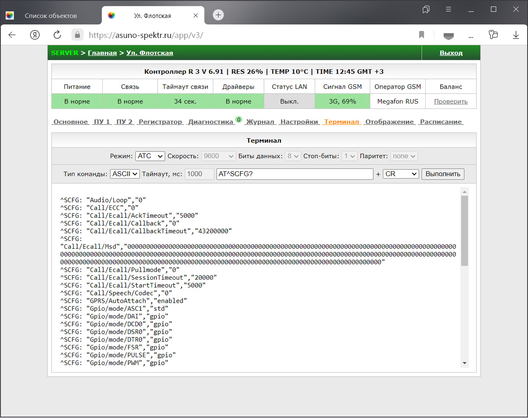The width and height of the screenshot is (528, 420).
Task: Click terminal scrollbar down arrow
Action: [464, 363]
